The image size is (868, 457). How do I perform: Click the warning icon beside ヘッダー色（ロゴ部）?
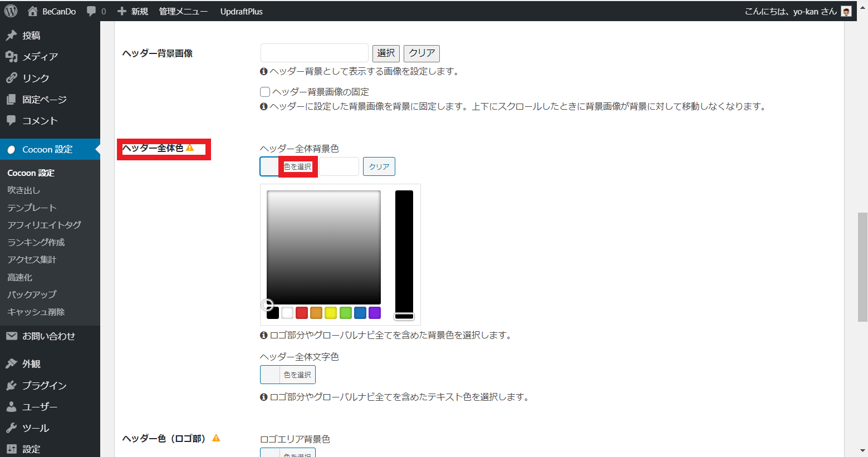tap(216, 438)
